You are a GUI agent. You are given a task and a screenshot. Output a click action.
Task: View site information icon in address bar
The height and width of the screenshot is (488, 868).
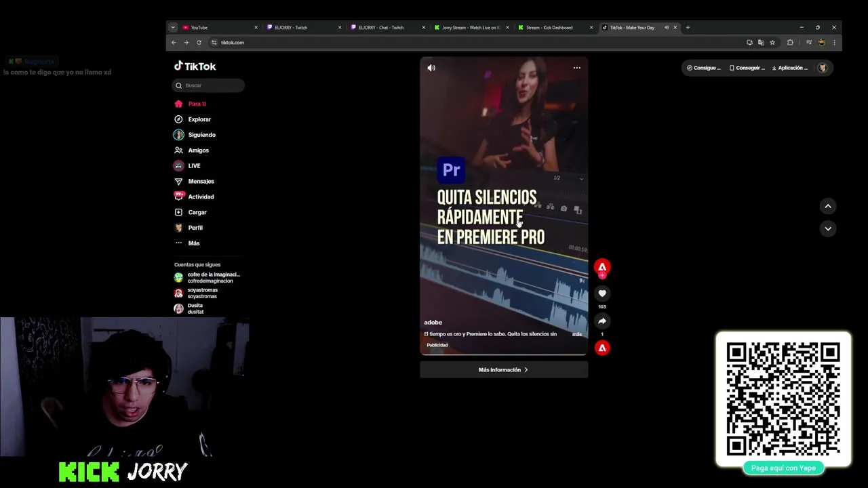[214, 43]
